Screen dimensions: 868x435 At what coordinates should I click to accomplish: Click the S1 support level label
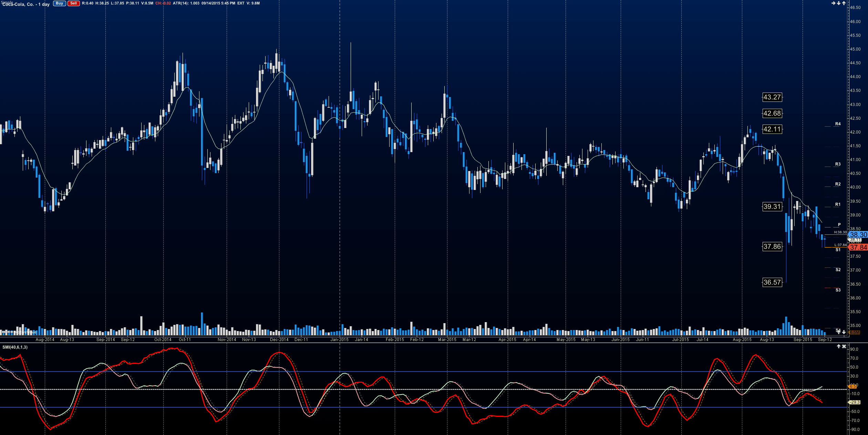click(838, 250)
